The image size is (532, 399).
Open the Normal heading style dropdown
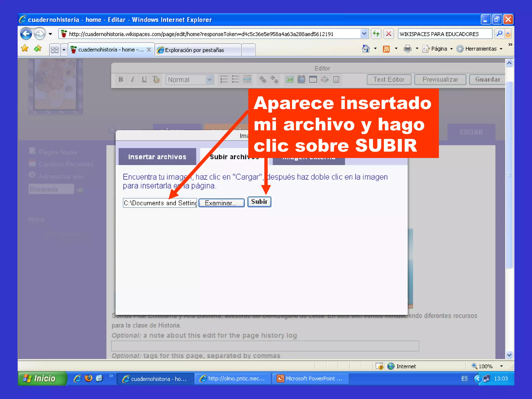190,80
